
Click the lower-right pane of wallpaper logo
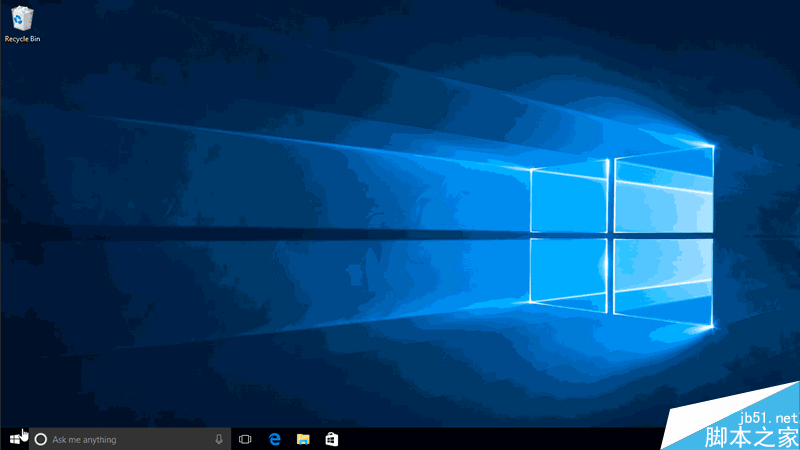click(x=664, y=281)
